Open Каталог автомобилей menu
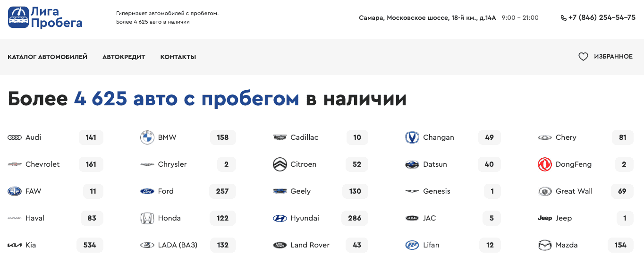 48,57
